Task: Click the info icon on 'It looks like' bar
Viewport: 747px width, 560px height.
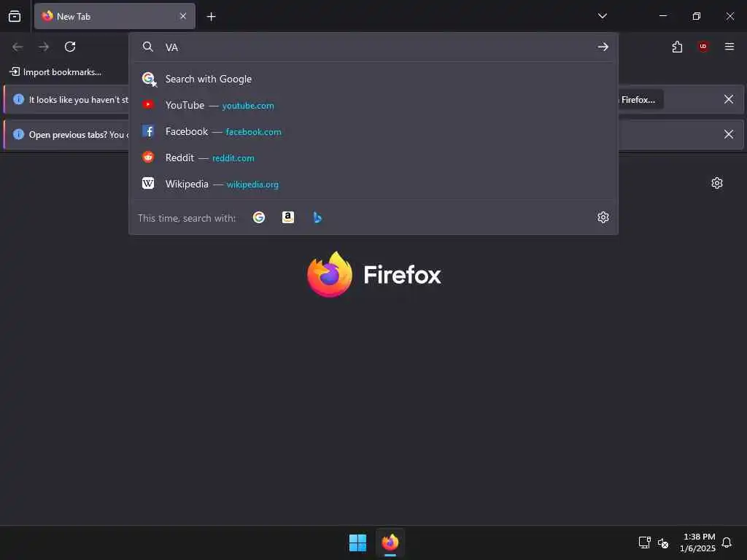Action: coord(18,99)
